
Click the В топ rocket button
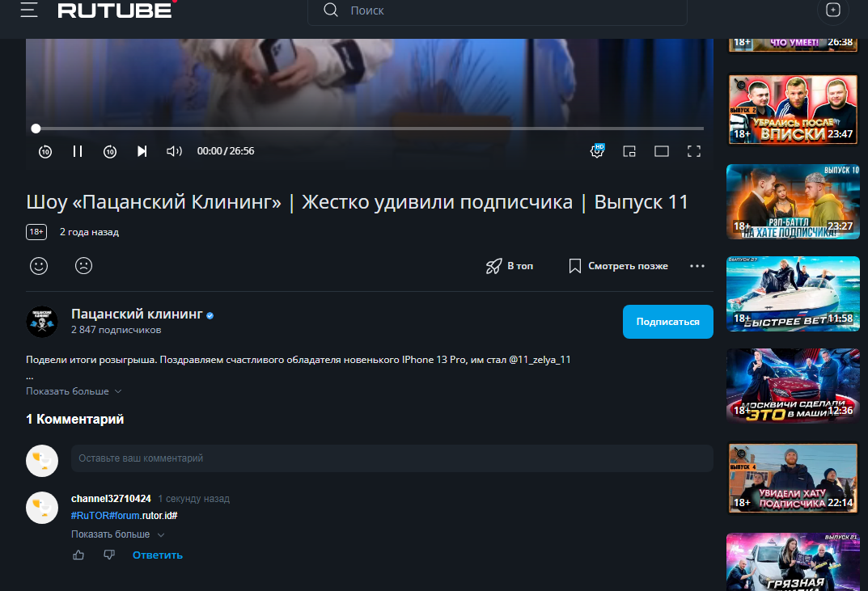point(510,266)
